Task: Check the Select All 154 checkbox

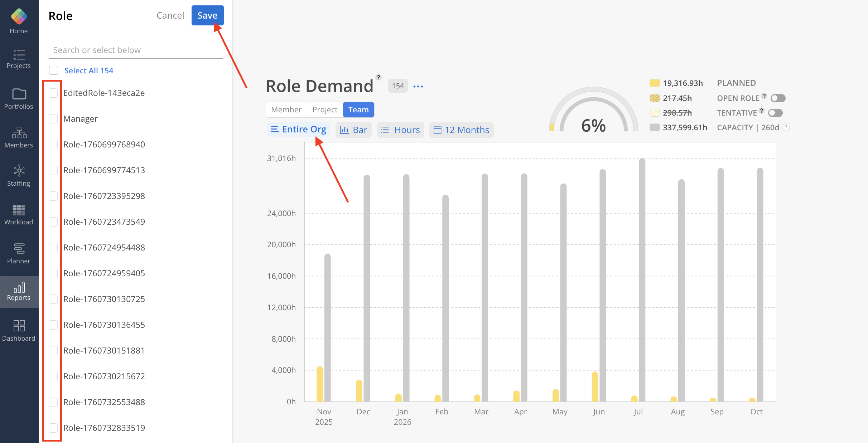Action: [54, 70]
